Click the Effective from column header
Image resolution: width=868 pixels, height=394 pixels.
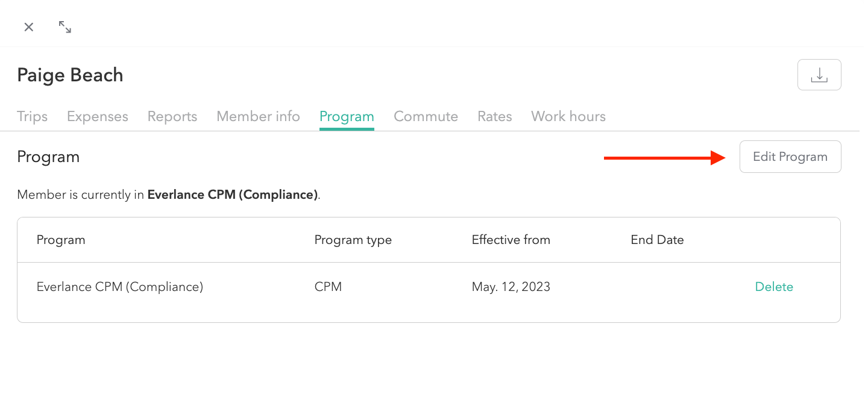click(x=511, y=240)
